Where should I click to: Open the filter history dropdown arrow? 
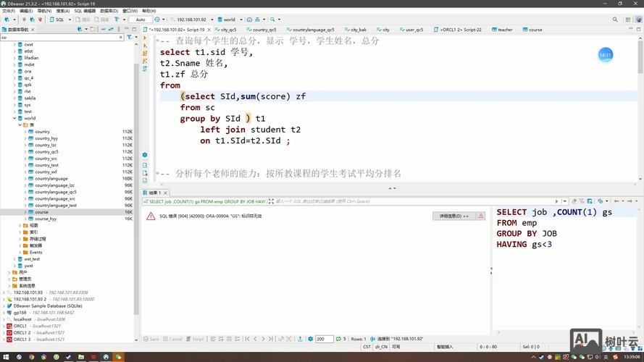(x=565, y=201)
